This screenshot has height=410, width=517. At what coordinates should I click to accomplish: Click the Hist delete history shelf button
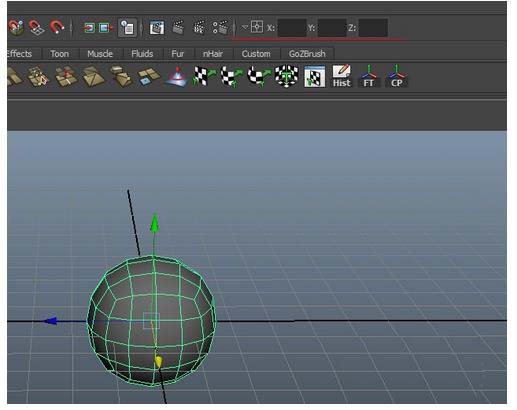click(342, 77)
